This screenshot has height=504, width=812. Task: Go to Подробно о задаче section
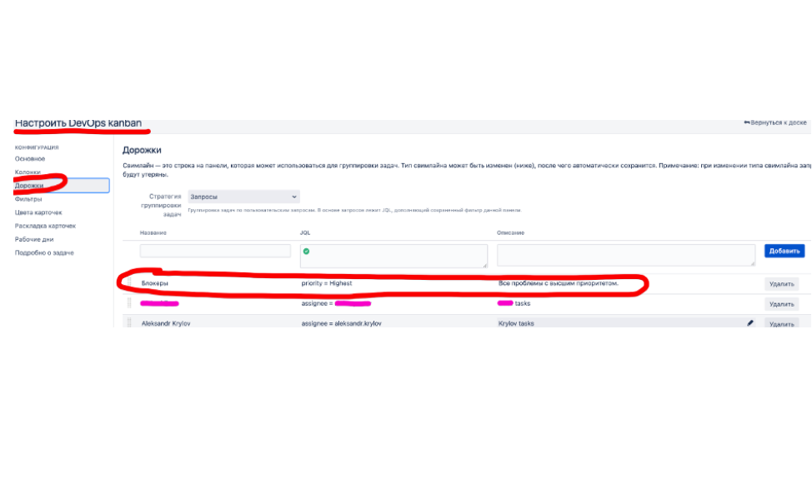tap(43, 252)
